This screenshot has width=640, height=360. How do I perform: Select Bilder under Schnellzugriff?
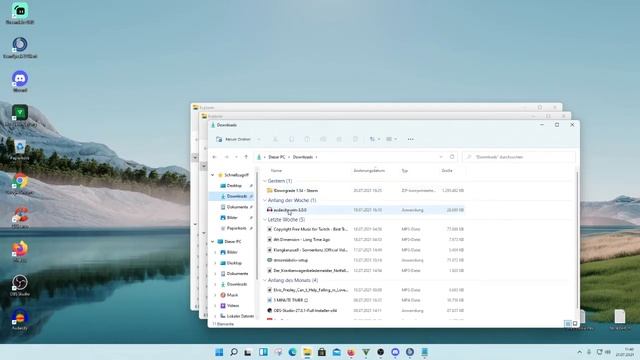(x=232, y=218)
